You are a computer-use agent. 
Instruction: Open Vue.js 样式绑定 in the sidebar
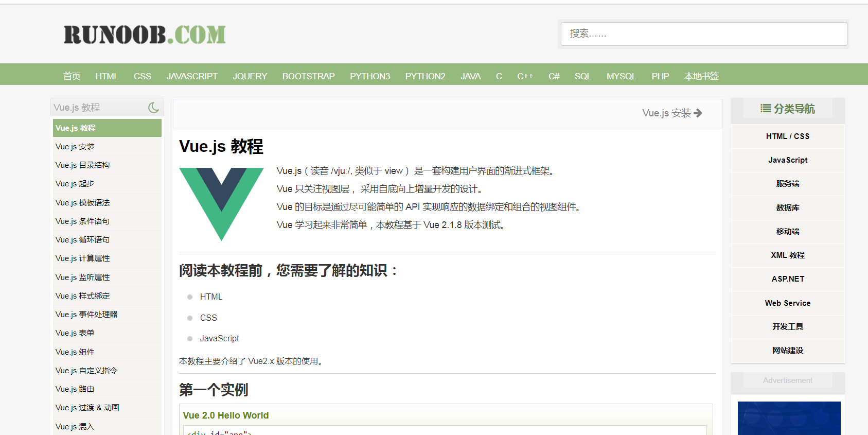click(x=107, y=296)
